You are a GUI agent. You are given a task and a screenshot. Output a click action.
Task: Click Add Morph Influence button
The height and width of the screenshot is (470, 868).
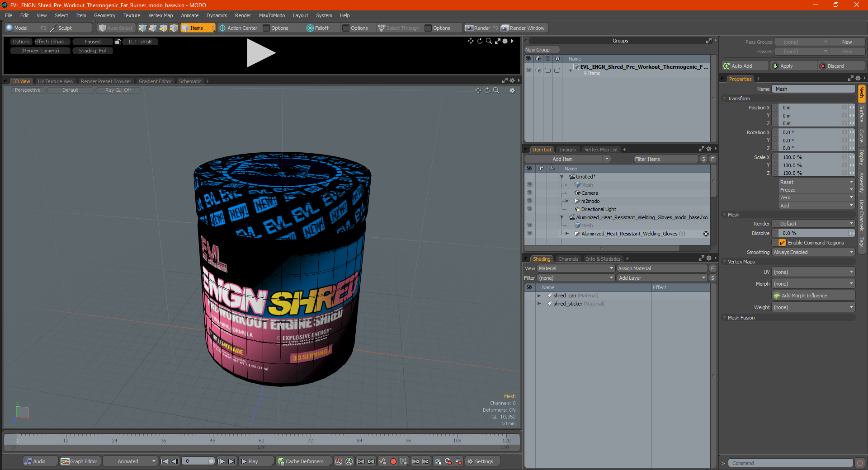(x=813, y=296)
